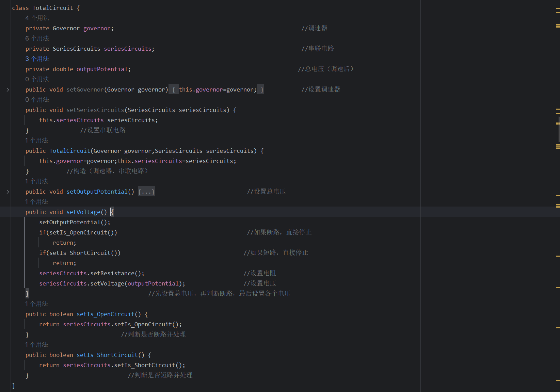Click the '4 个用法' hint above governor field

click(x=37, y=18)
